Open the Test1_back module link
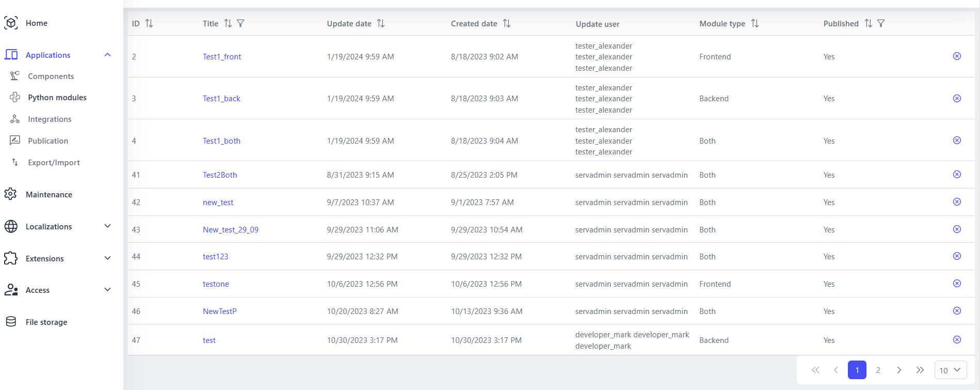The height and width of the screenshot is (390, 980). 221,99
